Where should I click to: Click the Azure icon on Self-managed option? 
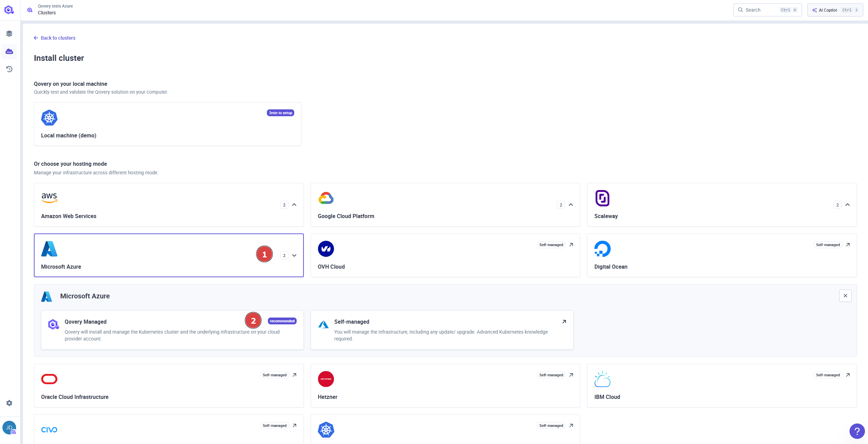pyautogui.click(x=323, y=324)
